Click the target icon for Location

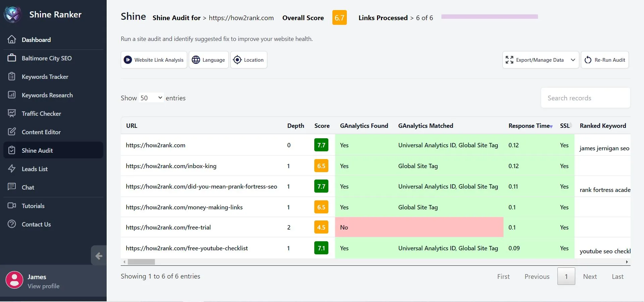click(237, 60)
